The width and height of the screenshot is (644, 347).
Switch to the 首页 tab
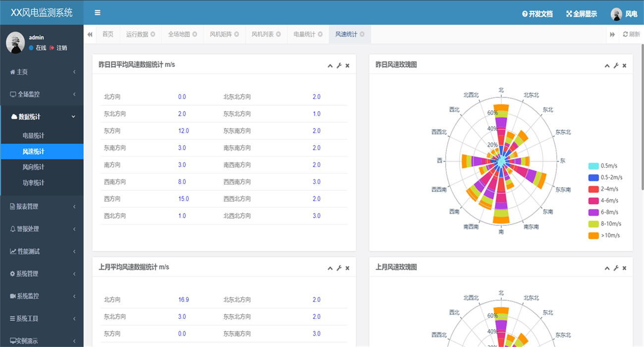pos(107,34)
